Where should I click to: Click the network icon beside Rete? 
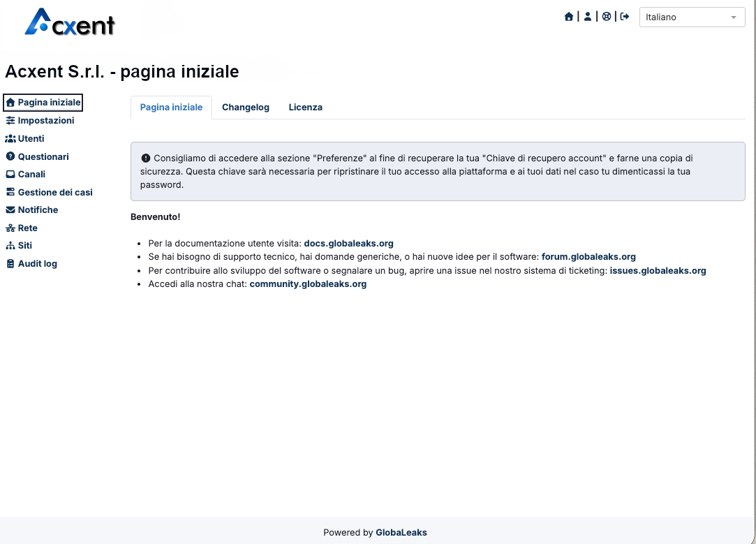10,228
